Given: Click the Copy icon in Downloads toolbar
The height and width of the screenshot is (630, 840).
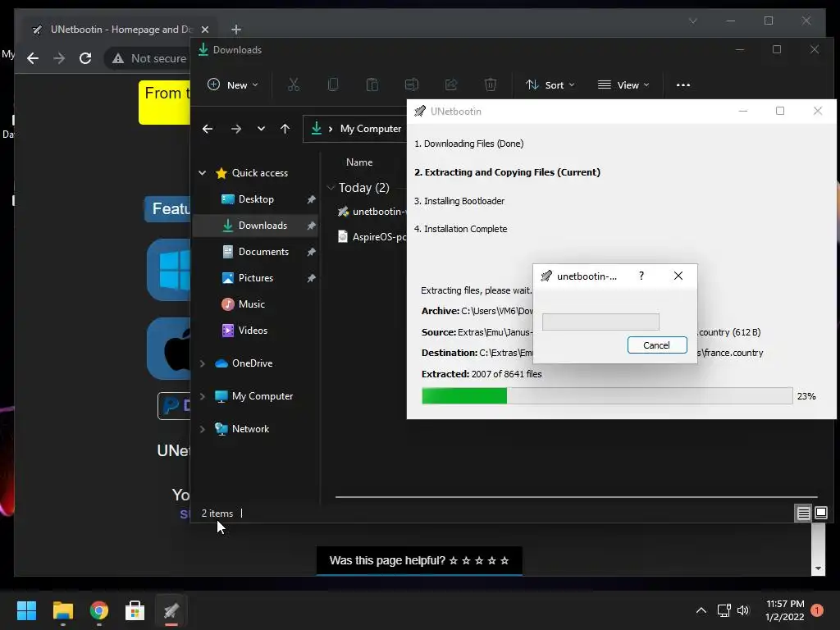Looking at the screenshot, I should (x=333, y=84).
